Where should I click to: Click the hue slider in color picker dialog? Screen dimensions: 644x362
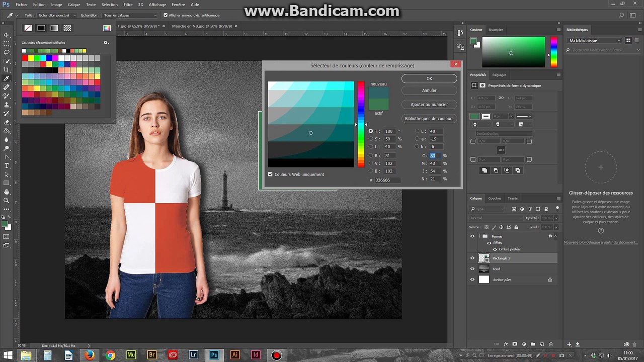361,124
